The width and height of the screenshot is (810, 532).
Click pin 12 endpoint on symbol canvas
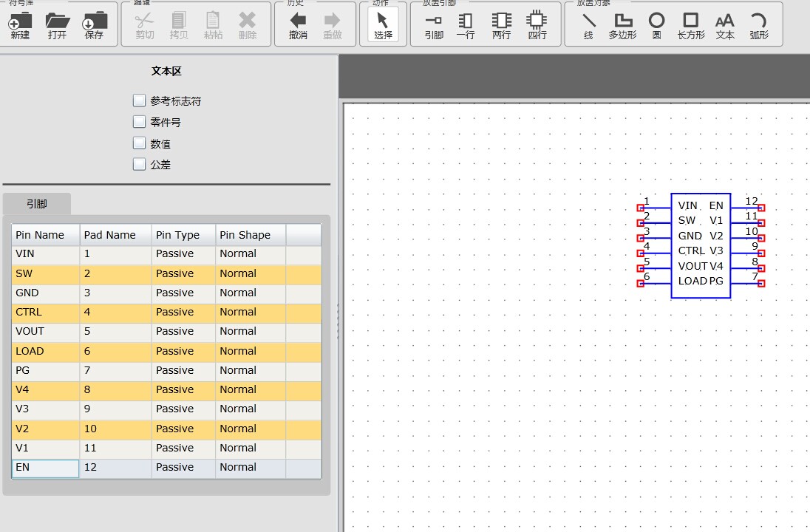[761, 208]
